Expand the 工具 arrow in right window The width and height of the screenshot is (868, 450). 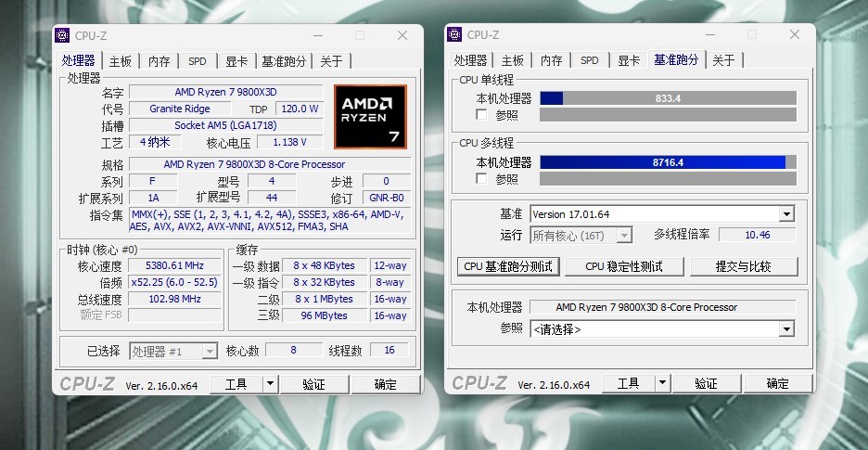point(662,383)
